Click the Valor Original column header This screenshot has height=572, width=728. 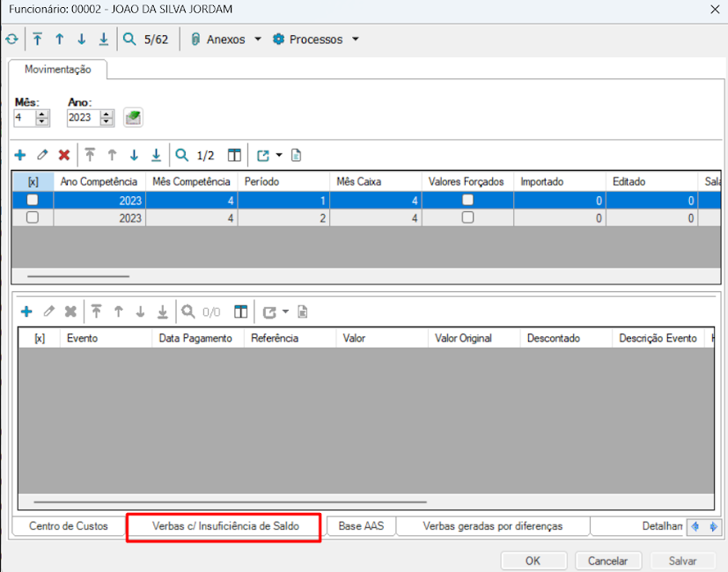(474, 338)
